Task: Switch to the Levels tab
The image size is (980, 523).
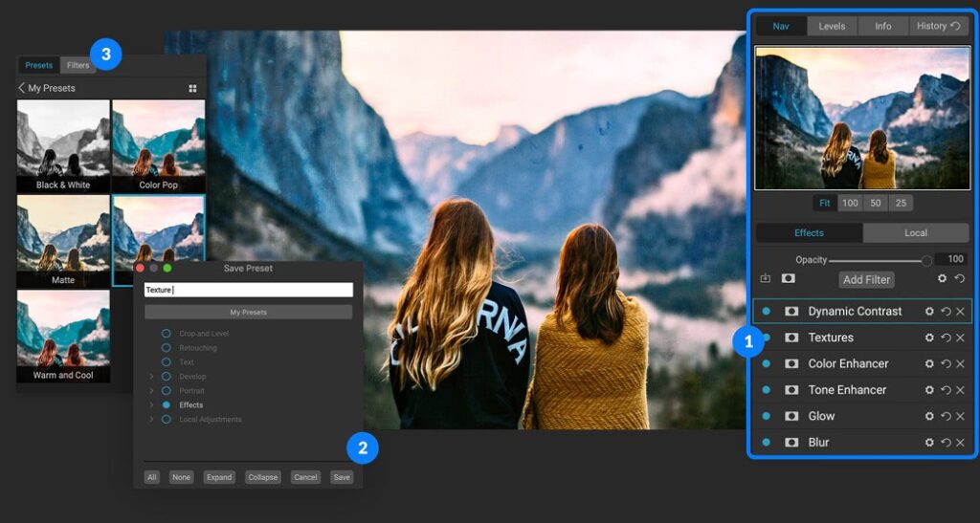Action: 832,26
